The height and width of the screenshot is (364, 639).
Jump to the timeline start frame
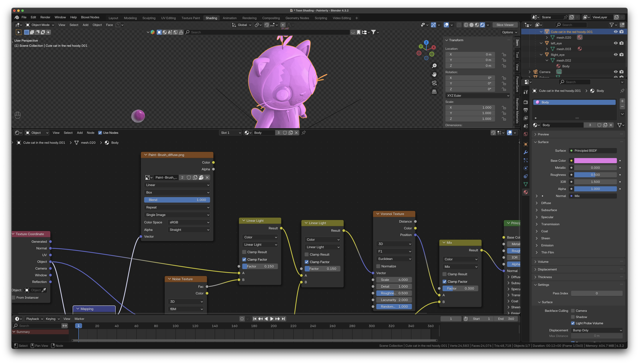[255, 319]
